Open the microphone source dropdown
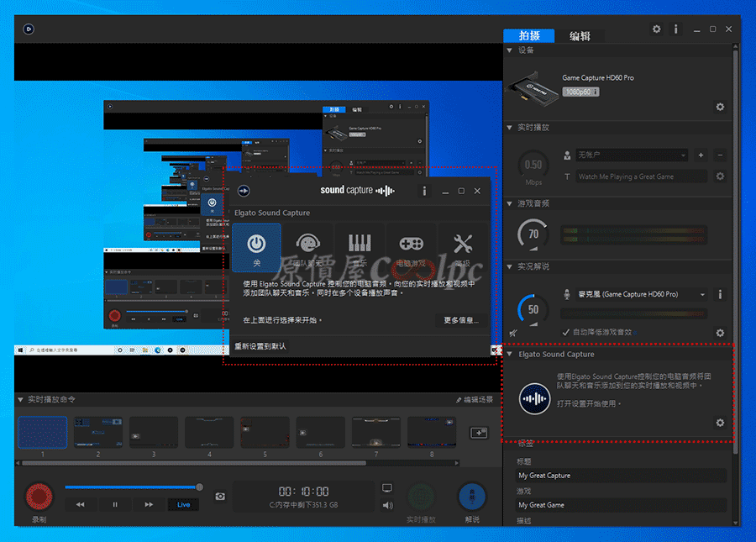The width and height of the screenshot is (756, 542). pos(642,294)
